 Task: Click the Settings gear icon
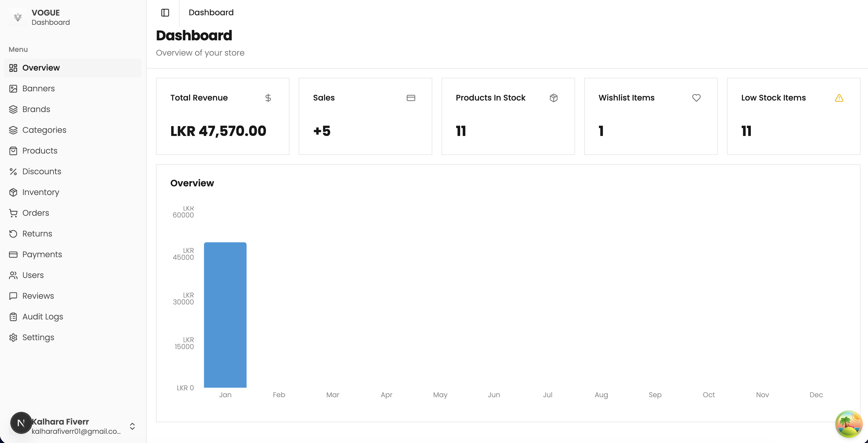point(13,338)
